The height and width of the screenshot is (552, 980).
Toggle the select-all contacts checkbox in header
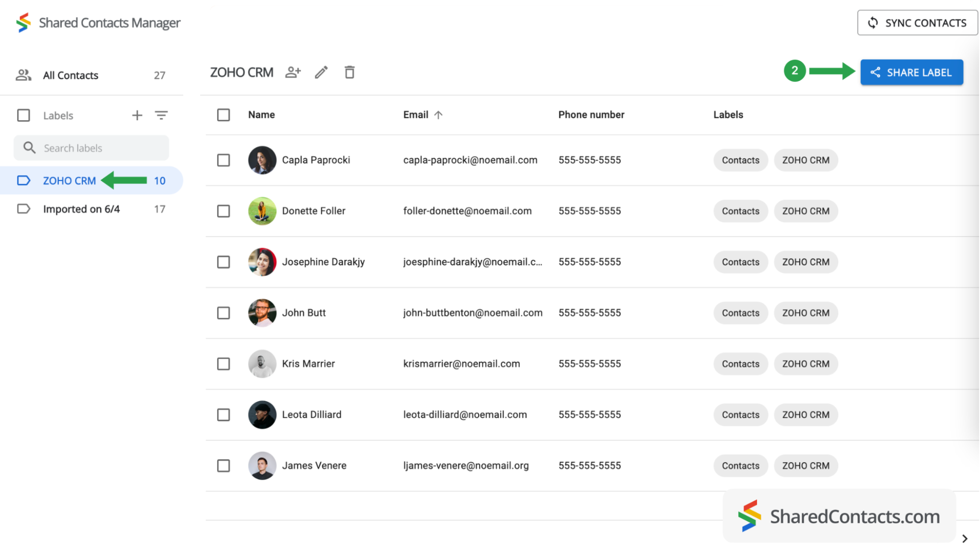224,115
